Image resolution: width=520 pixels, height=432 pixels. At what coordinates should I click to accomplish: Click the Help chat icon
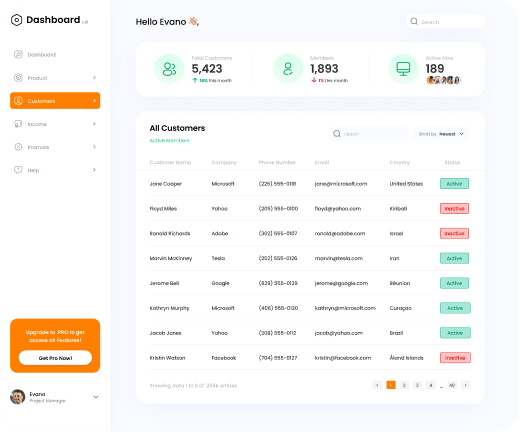pos(18,170)
